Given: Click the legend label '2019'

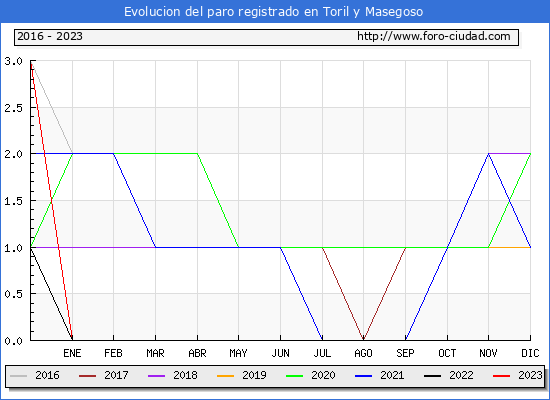Looking at the screenshot, I should pos(254,375).
